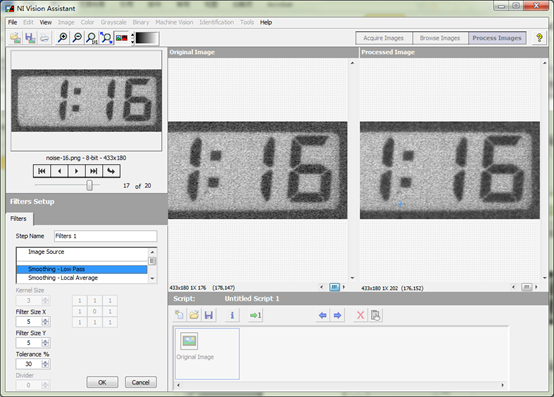554x397 pixels.
Task: Click the script information 'i' icon
Action: tap(232, 315)
